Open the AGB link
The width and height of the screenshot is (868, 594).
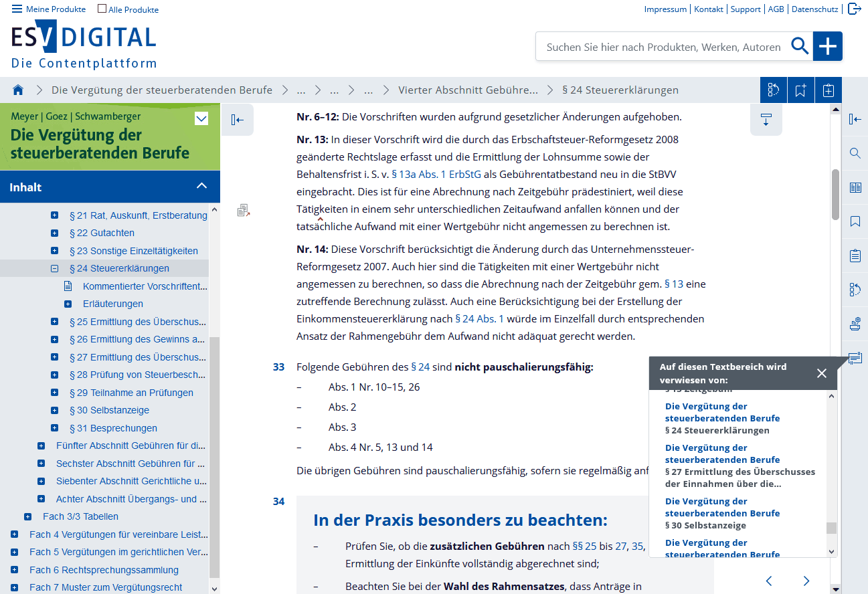tap(776, 9)
